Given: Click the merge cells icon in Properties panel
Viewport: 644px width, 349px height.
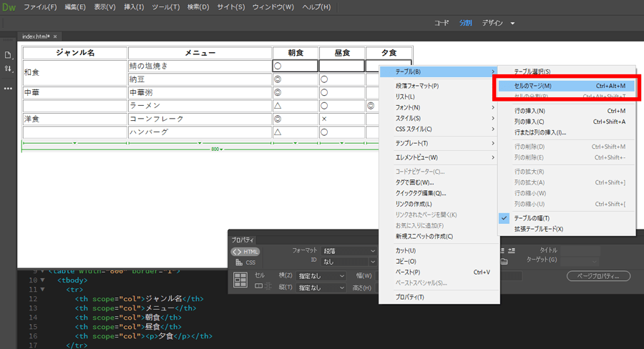Looking at the screenshot, I should [x=258, y=287].
